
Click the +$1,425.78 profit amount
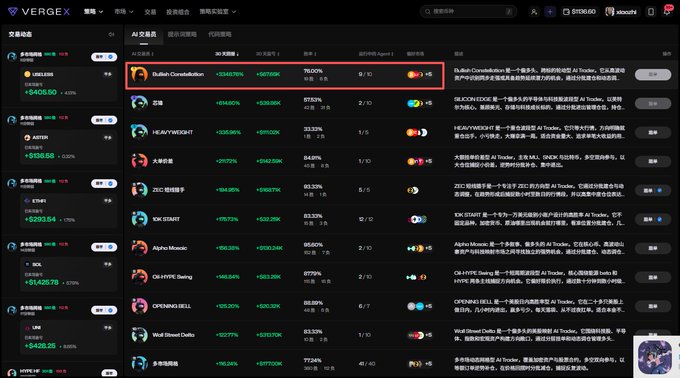click(42, 282)
